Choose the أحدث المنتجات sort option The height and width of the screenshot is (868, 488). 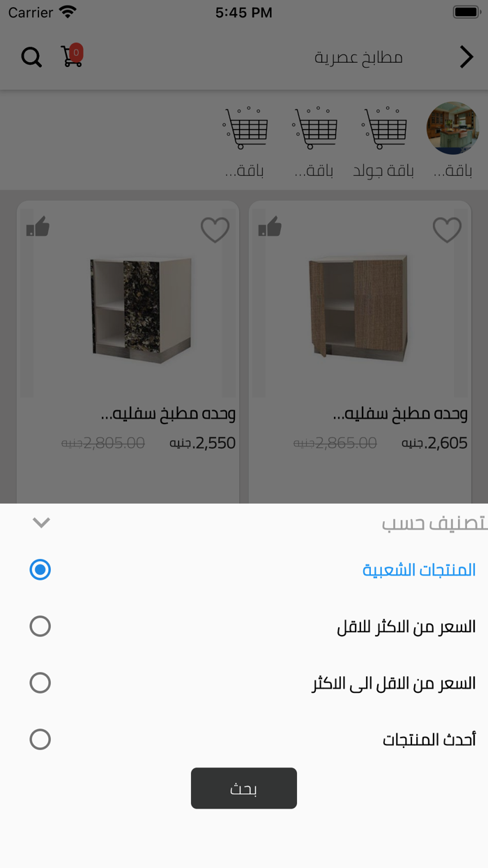pos(40,739)
